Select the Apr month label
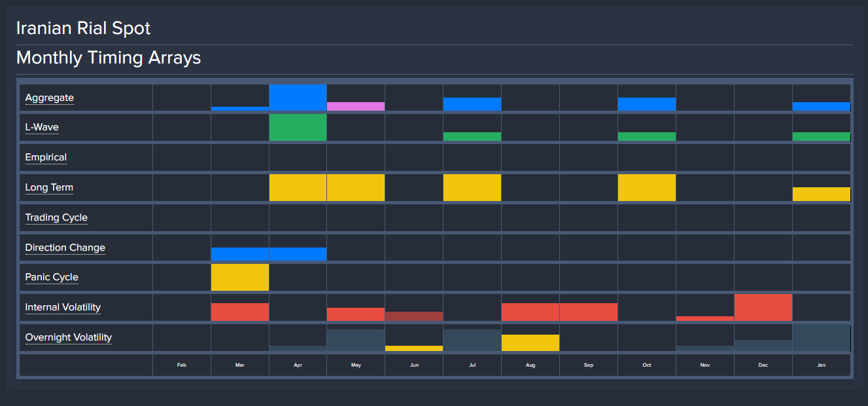 pos(298,365)
